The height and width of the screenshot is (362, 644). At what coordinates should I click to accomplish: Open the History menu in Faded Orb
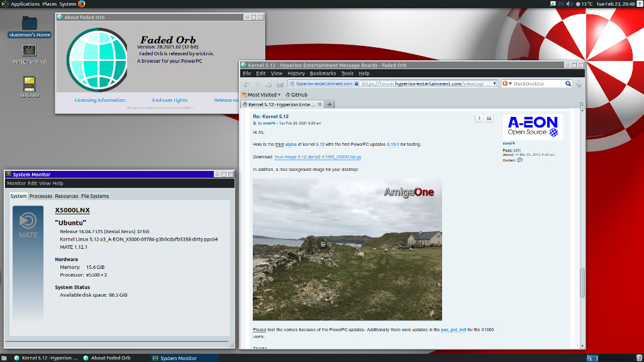tap(296, 74)
